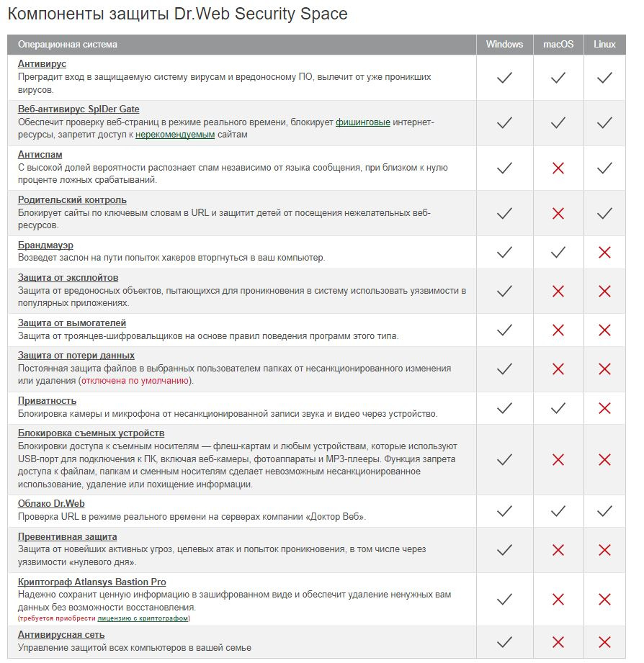Open the Блокировка съемных устройств link
This screenshot has width=644, height=663.
point(91,433)
